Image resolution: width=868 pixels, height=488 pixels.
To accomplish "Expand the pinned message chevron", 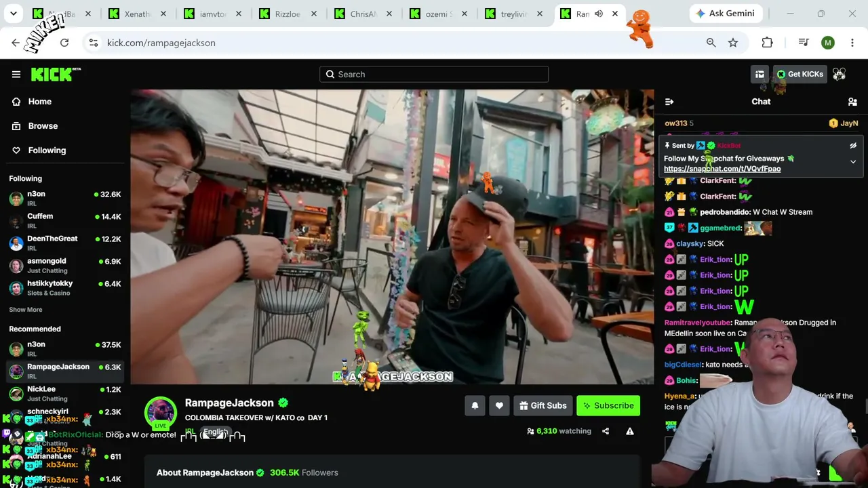I will [853, 162].
